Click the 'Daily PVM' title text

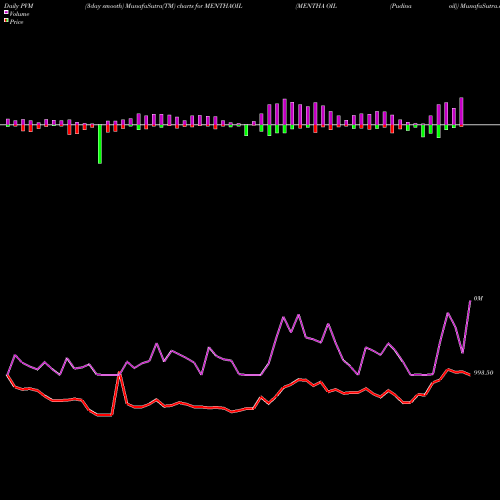[19, 6]
